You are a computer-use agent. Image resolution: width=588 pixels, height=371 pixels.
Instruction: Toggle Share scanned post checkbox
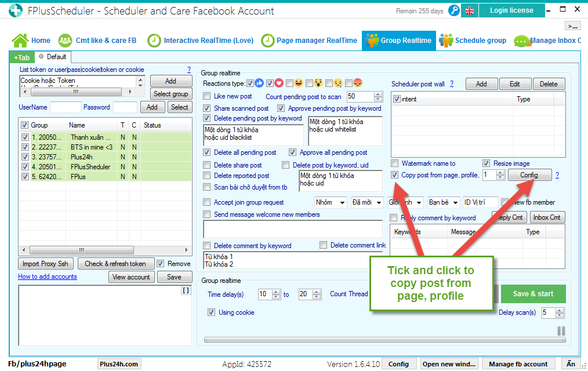(x=206, y=108)
